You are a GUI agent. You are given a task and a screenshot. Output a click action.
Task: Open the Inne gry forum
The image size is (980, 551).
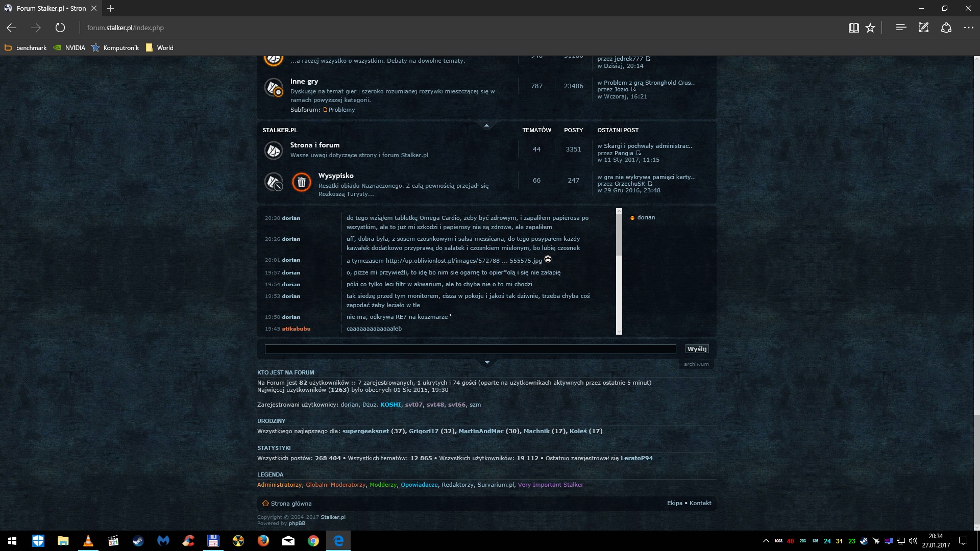coord(304,81)
